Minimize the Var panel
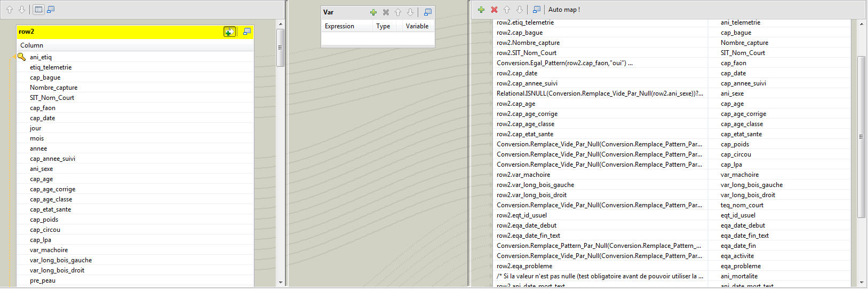Image resolution: width=868 pixels, height=289 pixels. click(427, 12)
